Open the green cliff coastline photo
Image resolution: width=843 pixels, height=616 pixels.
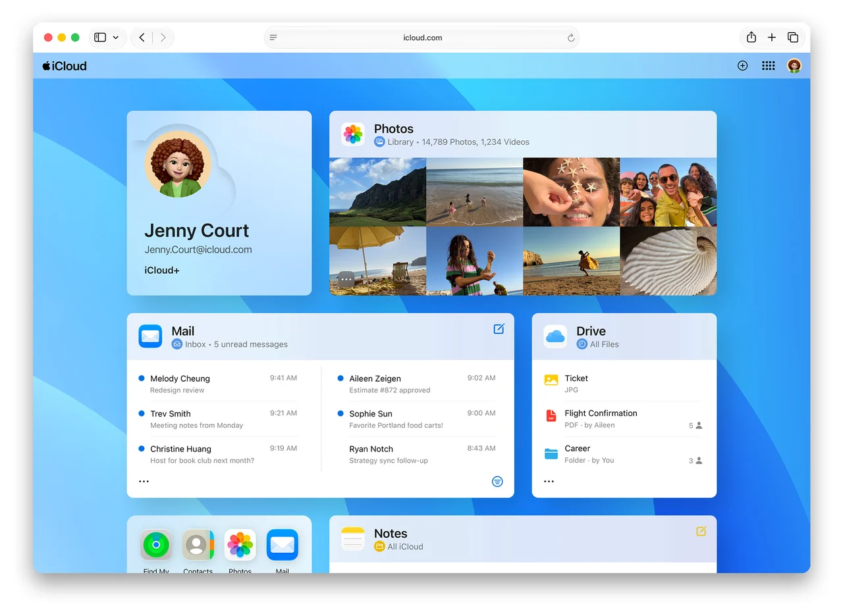tap(377, 192)
